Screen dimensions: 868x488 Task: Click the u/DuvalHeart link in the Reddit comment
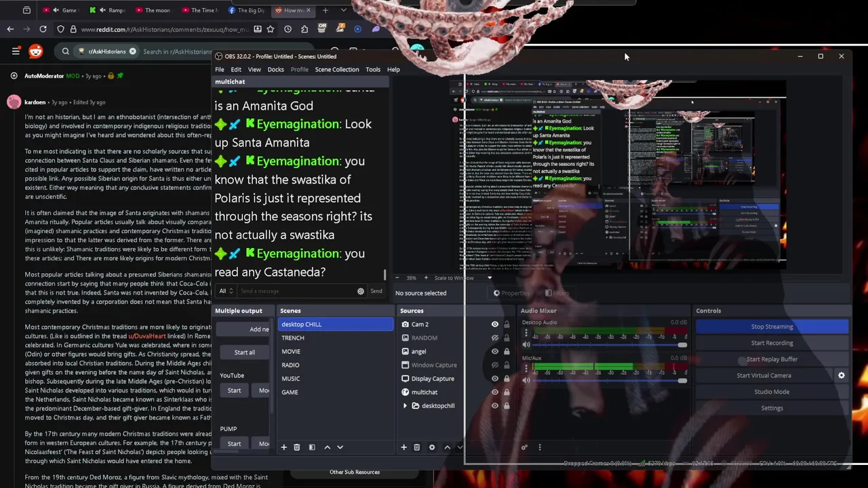(147, 336)
